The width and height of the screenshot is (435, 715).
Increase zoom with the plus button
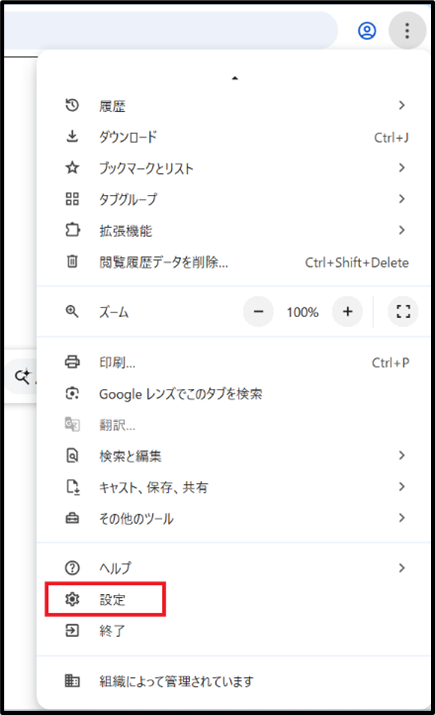(347, 311)
